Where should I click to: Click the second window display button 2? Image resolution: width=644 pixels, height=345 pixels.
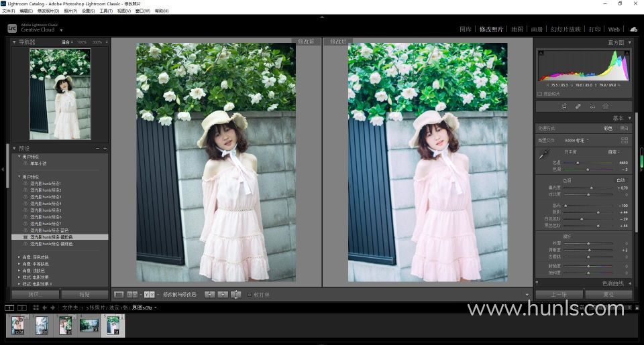coord(22,307)
